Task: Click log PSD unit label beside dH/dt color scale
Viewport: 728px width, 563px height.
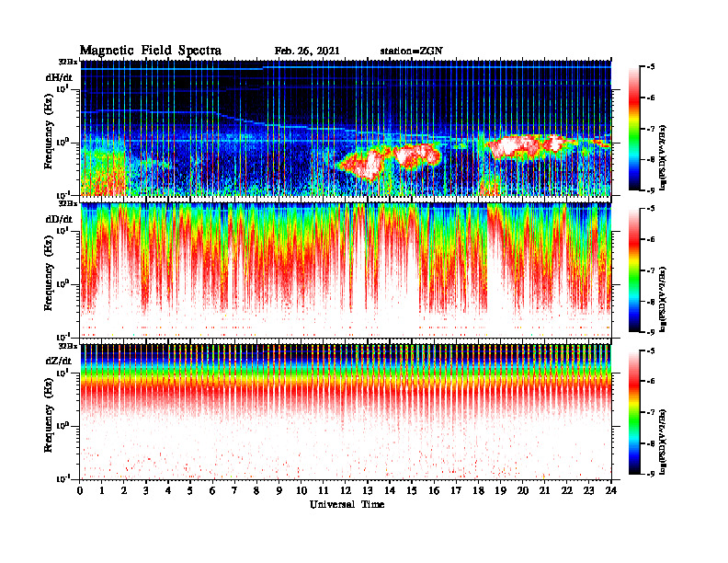Action: click(x=664, y=157)
